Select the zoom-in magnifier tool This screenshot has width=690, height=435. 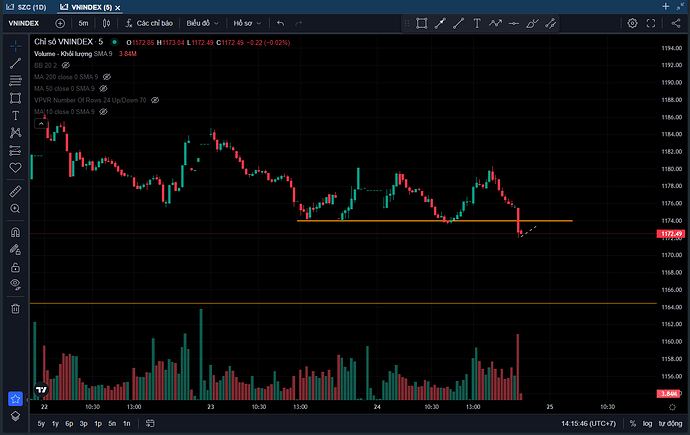pyautogui.click(x=15, y=208)
